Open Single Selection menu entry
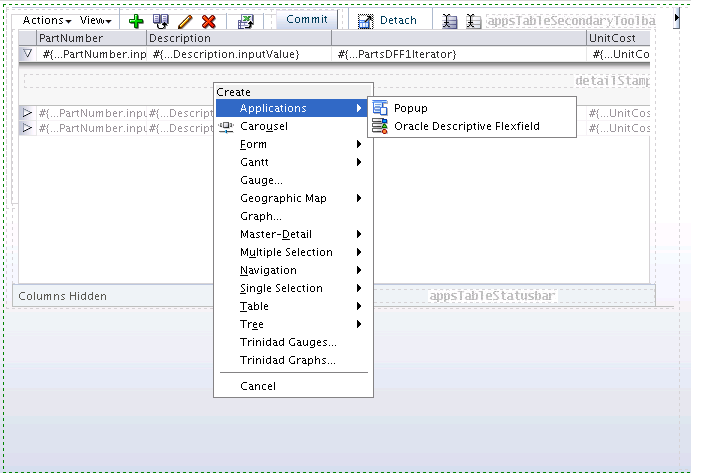Screen dimensions: 704x473 coord(292,288)
